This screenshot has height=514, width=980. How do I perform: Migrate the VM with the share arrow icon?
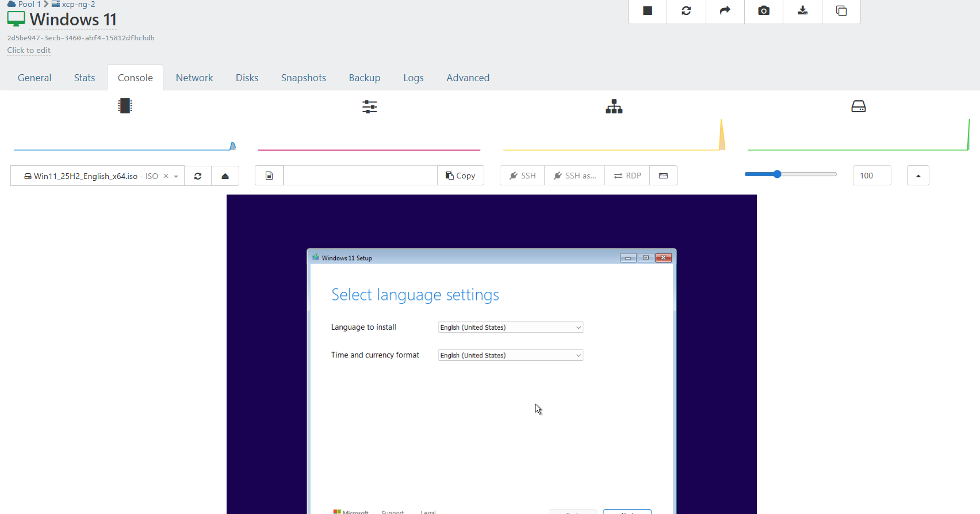[725, 11]
